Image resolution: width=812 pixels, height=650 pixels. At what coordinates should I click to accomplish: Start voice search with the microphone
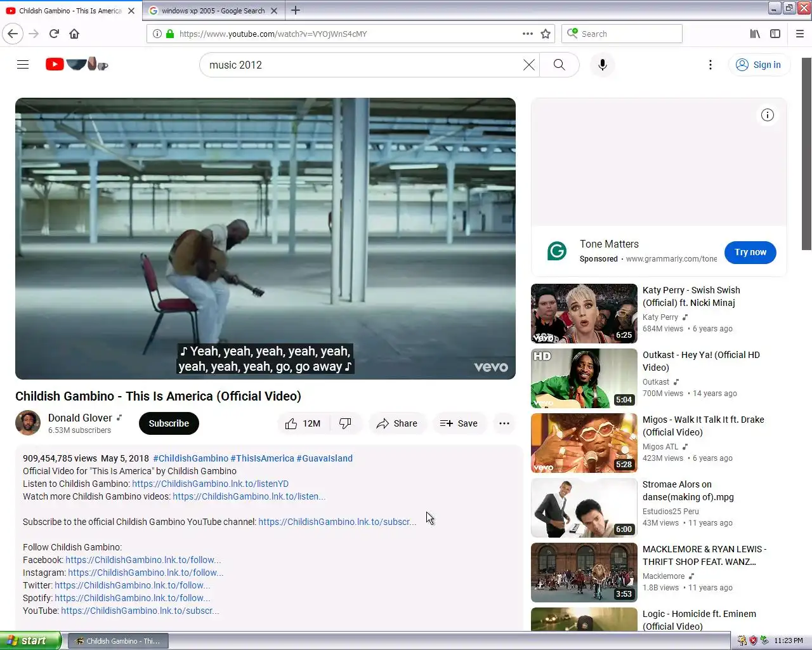pyautogui.click(x=603, y=65)
